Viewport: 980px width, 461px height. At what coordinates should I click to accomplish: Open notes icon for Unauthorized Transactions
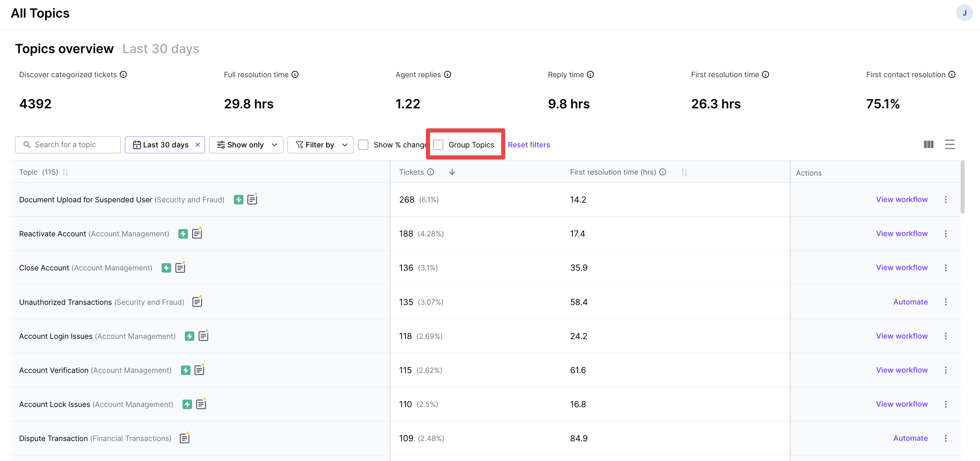[197, 302]
